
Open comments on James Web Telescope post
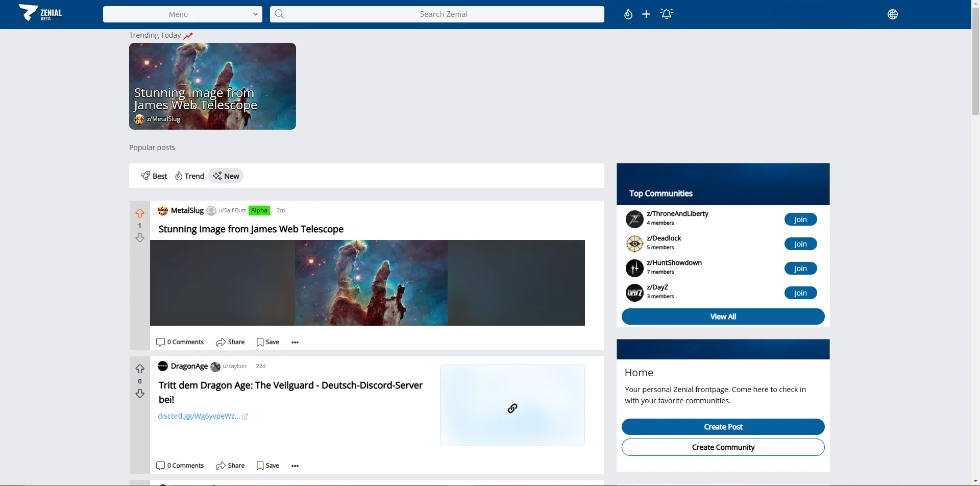pyautogui.click(x=180, y=342)
